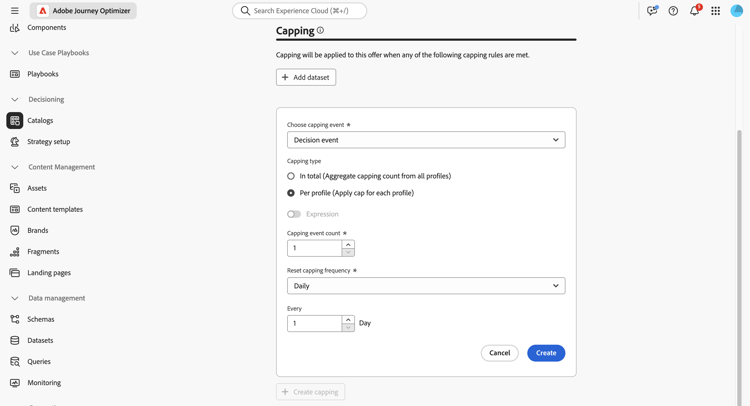
Task: Open Schemas under Data management
Action: 41,319
